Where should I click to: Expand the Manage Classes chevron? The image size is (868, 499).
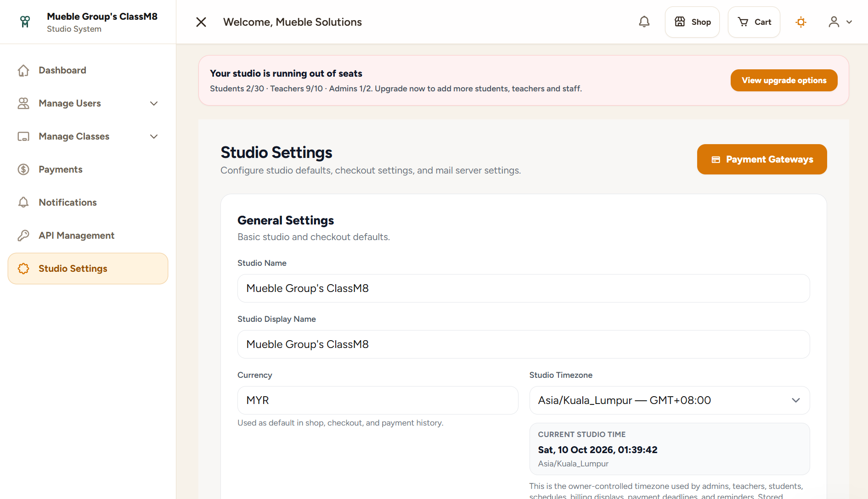[154, 136]
